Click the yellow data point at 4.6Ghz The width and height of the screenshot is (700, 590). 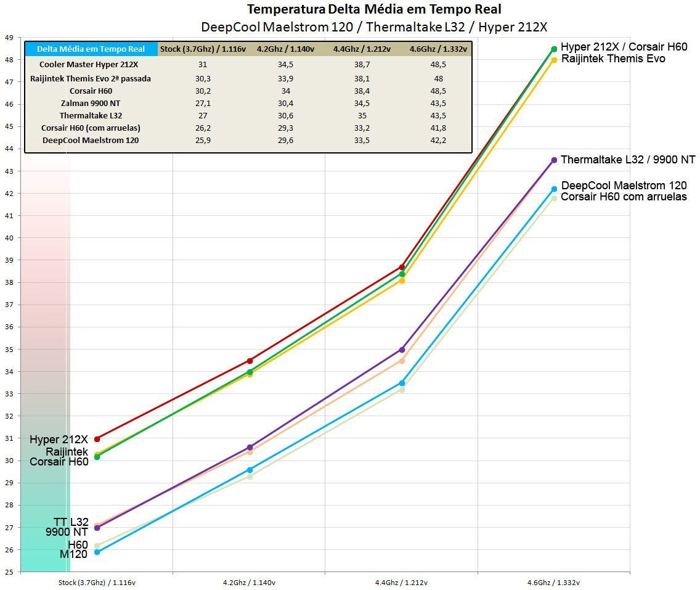click(x=554, y=60)
